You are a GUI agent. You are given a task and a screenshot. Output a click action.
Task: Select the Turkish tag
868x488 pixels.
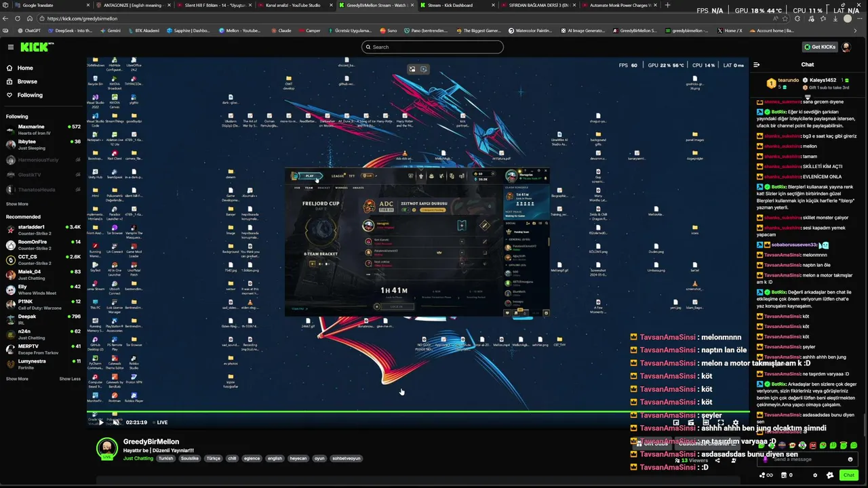point(166,458)
